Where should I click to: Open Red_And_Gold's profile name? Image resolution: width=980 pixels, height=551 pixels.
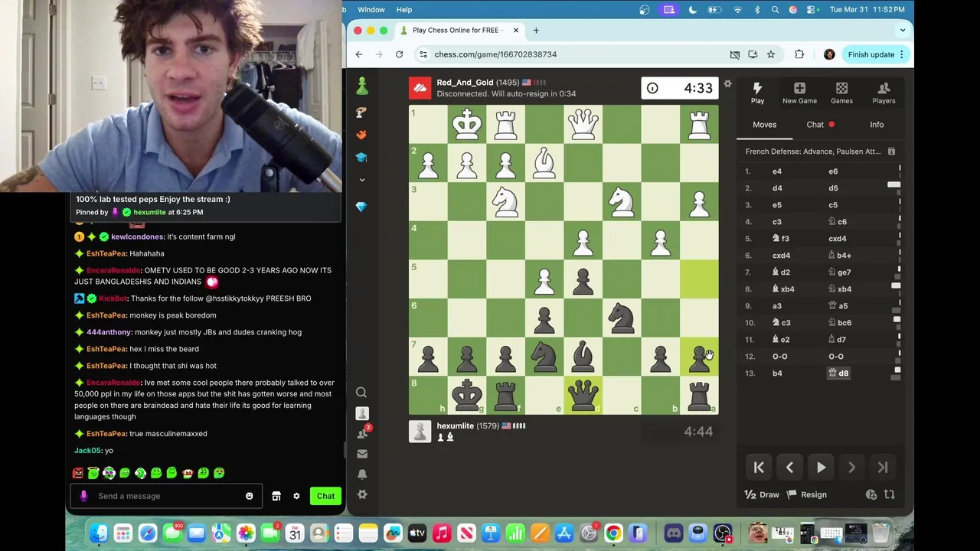pyautogui.click(x=465, y=83)
